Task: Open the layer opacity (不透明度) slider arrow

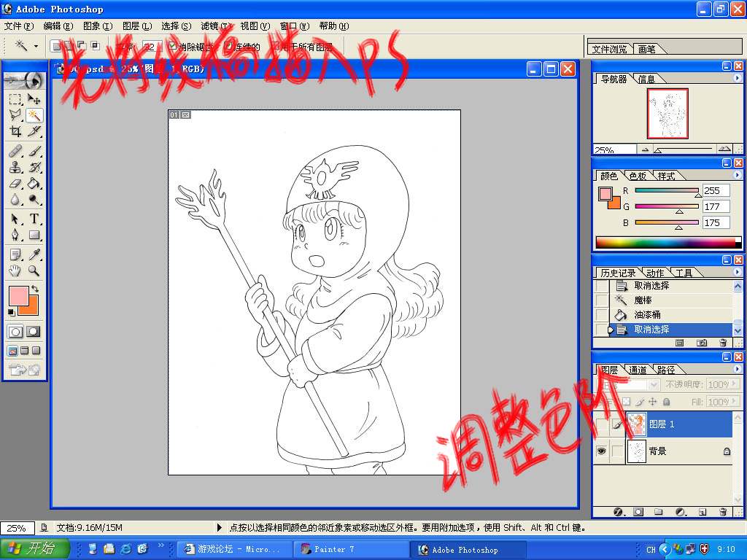Action: coord(735,384)
